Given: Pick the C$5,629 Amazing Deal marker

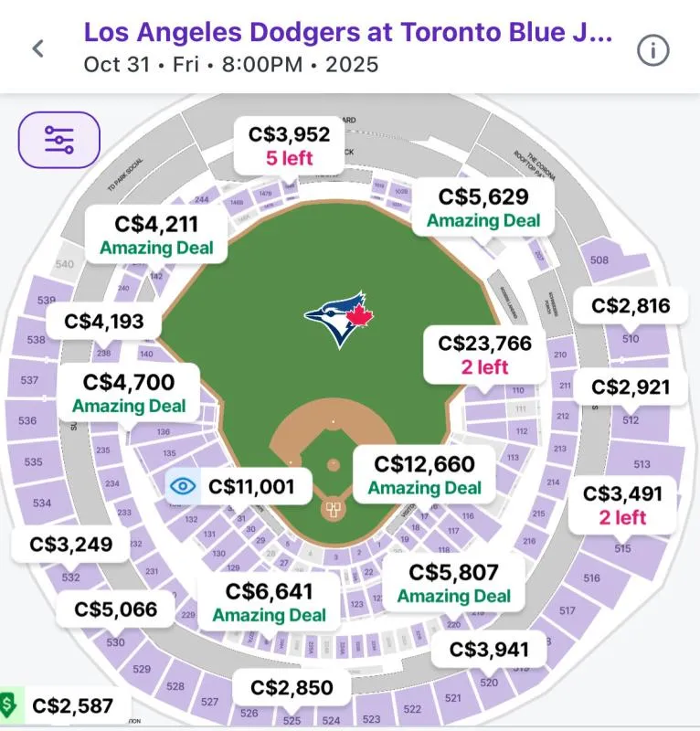Looking at the screenshot, I should [483, 207].
